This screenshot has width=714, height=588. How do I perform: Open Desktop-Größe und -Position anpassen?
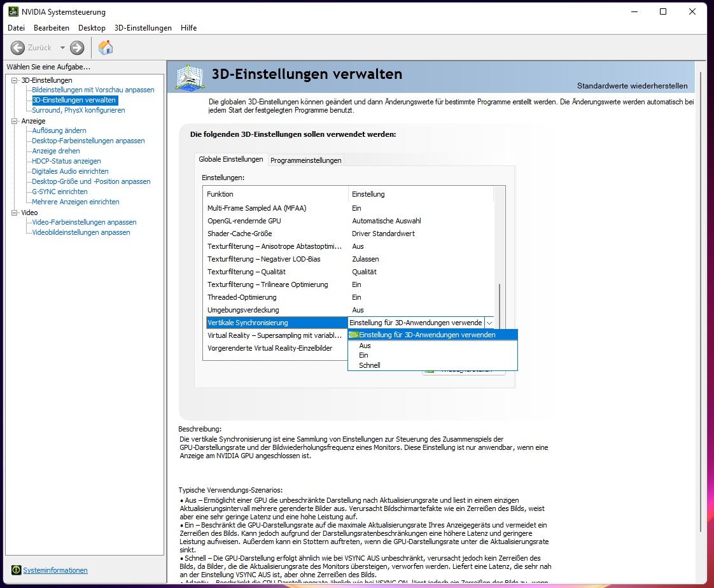pyautogui.click(x=91, y=181)
